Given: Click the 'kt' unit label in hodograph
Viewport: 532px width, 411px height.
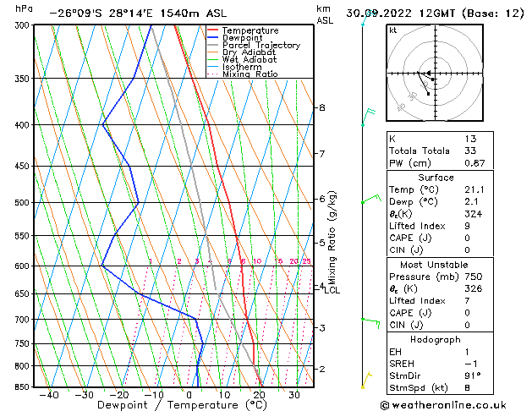Looking at the screenshot, I should [x=392, y=30].
